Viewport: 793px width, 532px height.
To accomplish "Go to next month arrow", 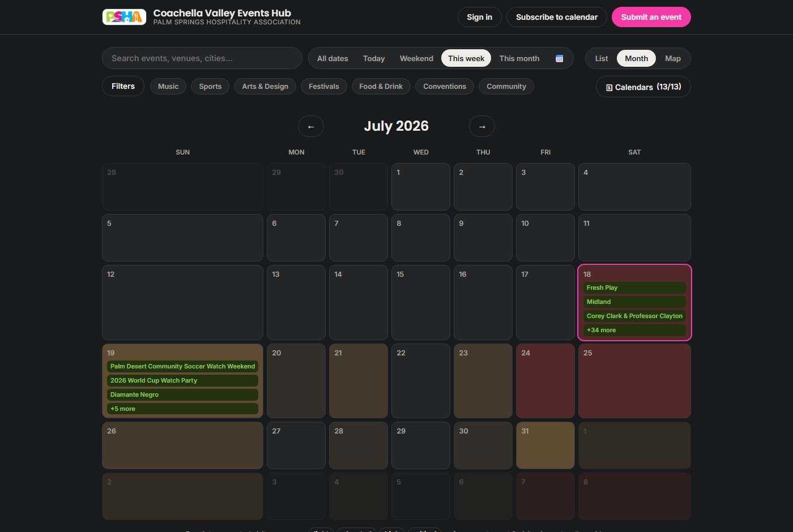I will [x=482, y=126].
